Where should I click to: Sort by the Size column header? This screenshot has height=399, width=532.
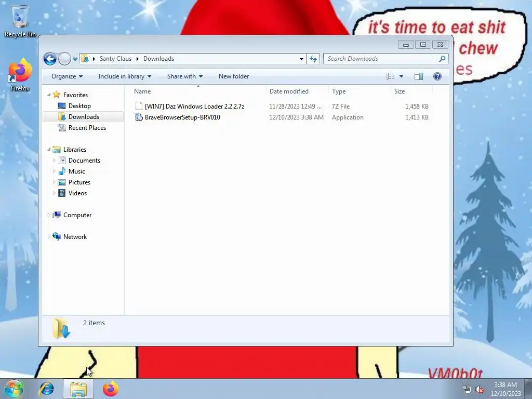pyautogui.click(x=411, y=91)
